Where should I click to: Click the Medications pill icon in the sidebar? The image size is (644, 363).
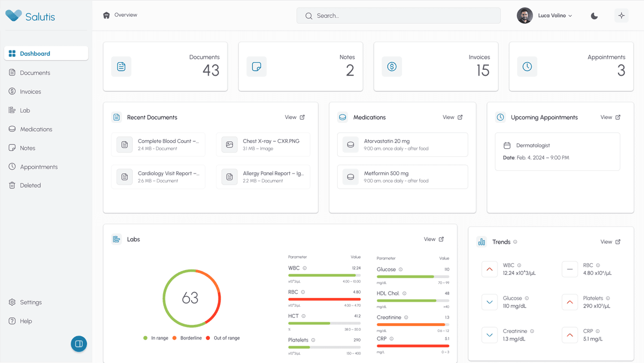click(12, 129)
